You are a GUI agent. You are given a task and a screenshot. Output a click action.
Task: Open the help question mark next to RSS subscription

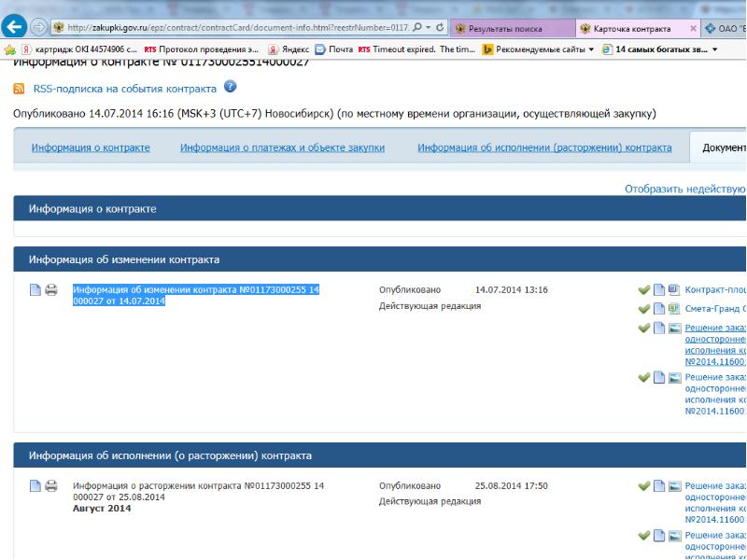pos(230,88)
